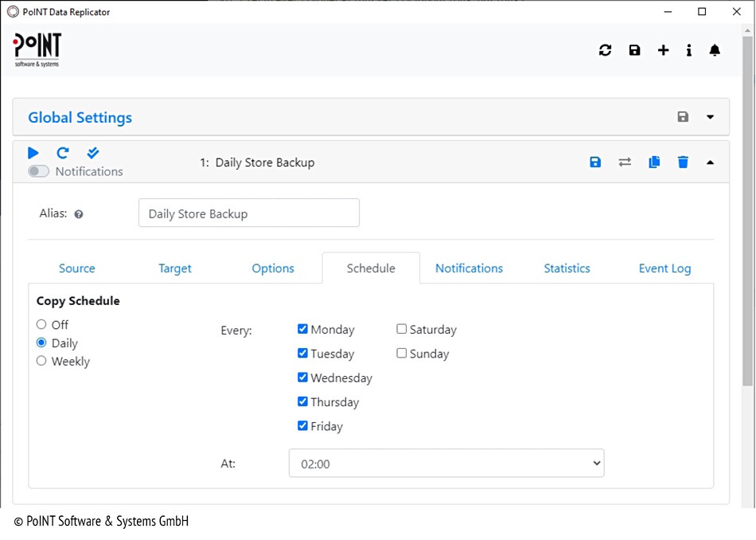Uncheck the Wednesday checkbox
Viewport: 756px width, 540px height.
(302, 378)
